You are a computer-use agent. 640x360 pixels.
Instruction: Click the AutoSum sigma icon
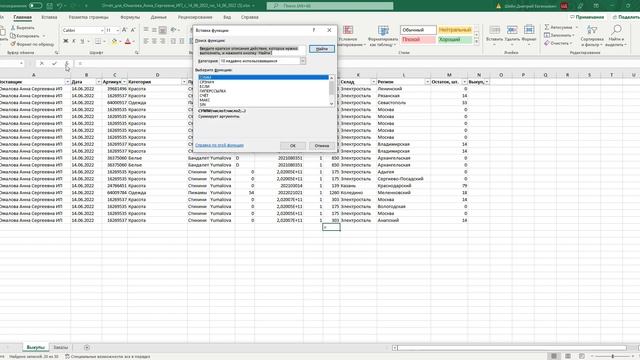(547, 27)
